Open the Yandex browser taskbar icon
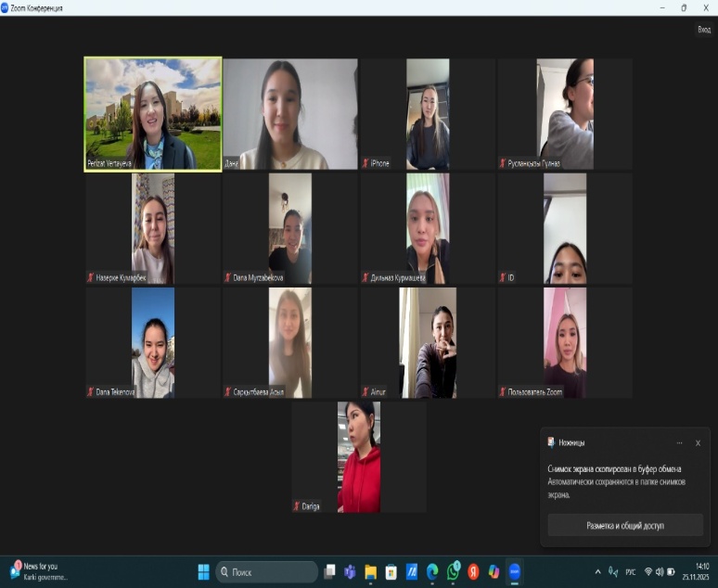 tap(473, 571)
